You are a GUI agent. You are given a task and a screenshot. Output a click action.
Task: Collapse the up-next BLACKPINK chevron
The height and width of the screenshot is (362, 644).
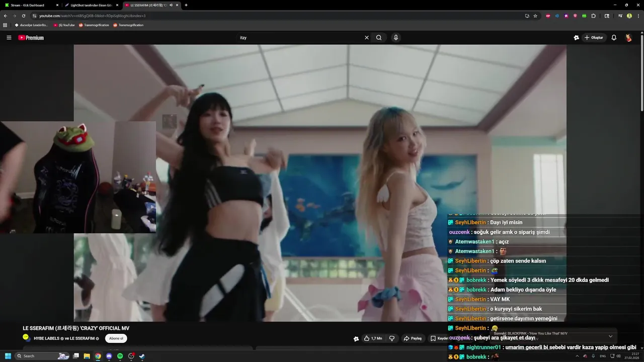coord(610,336)
